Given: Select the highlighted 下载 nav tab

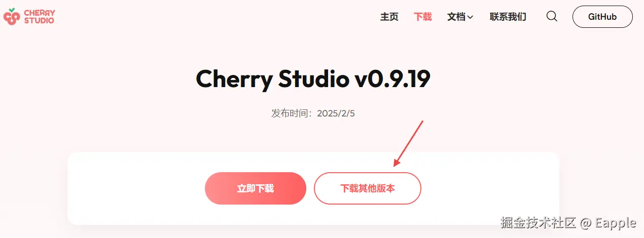Looking at the screenshot, I should point(423,17).
